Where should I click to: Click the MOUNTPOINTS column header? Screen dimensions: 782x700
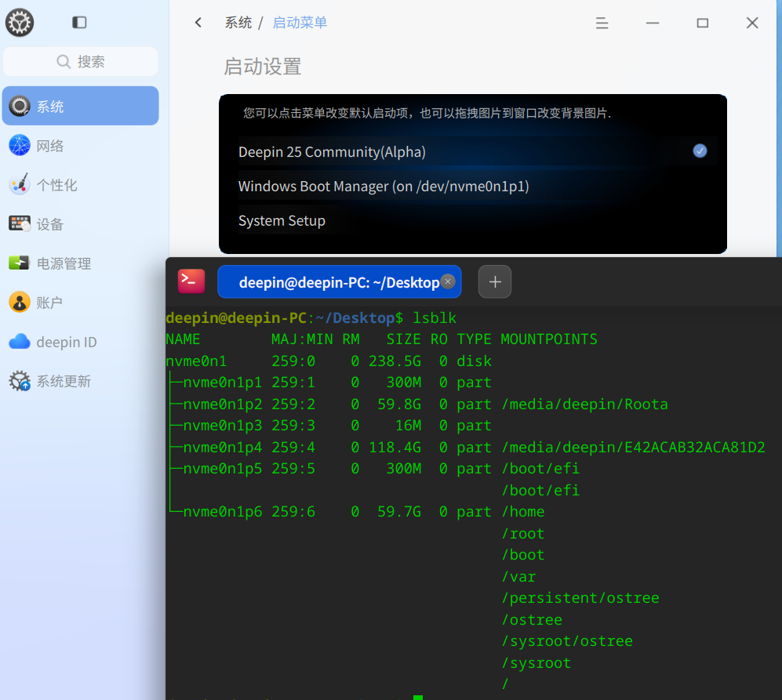pyautogui.click(x=549, y=339)
